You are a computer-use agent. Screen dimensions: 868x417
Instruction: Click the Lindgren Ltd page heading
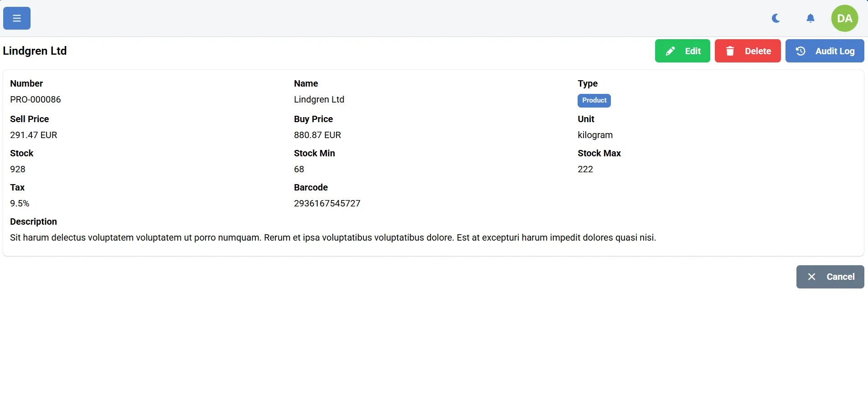[35, 51]
